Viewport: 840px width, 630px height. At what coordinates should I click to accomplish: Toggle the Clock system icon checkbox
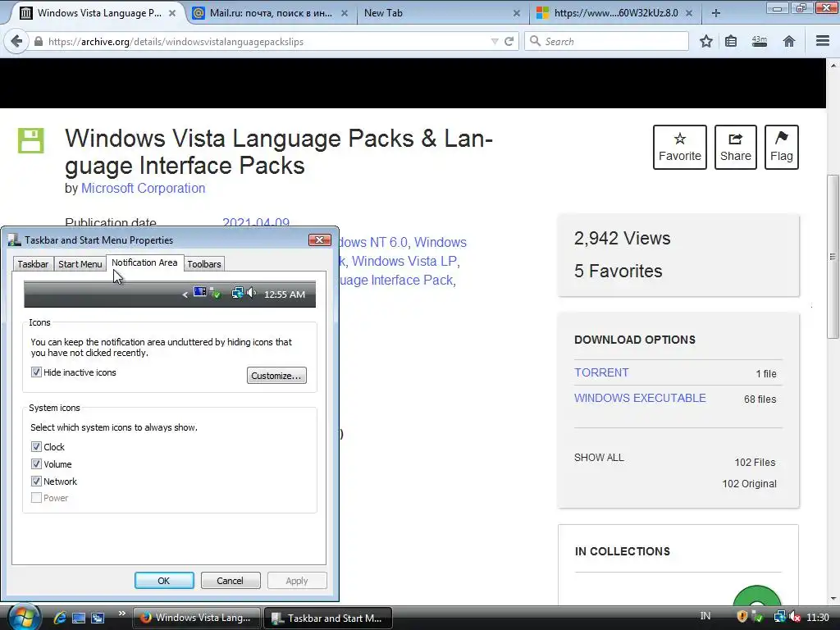pos(36,447)
